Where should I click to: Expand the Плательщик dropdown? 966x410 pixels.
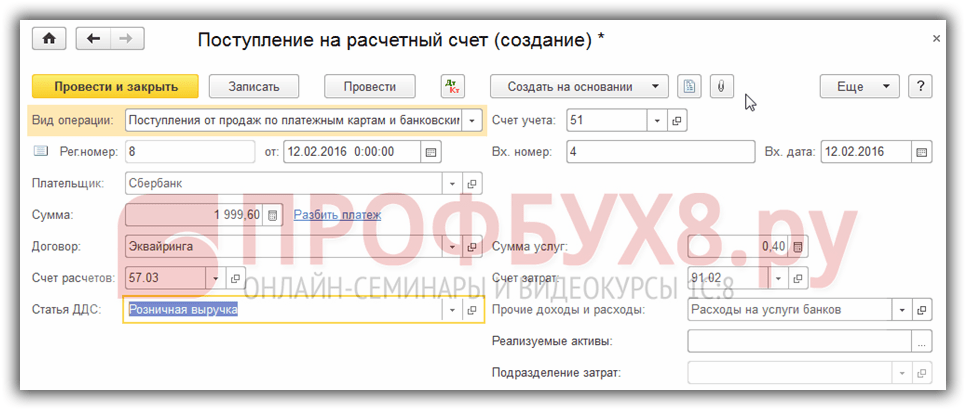pos(452,183)
